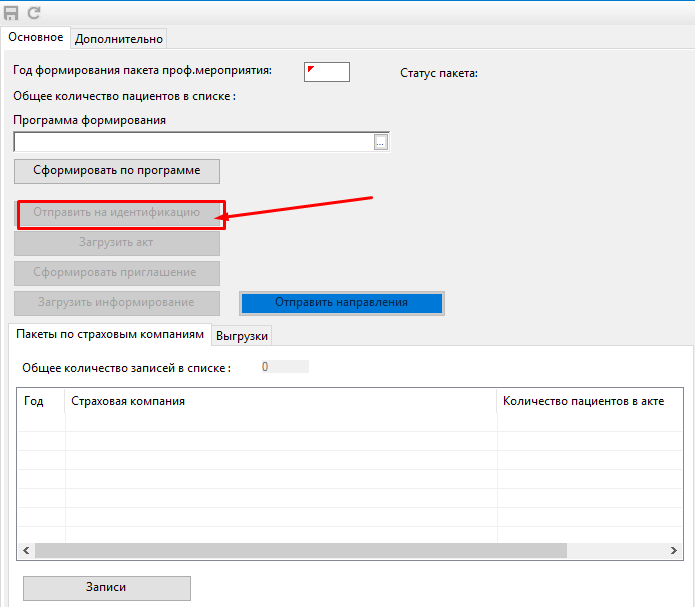Click the save disk icon
The image size is (695, 607).
point(13,12)
